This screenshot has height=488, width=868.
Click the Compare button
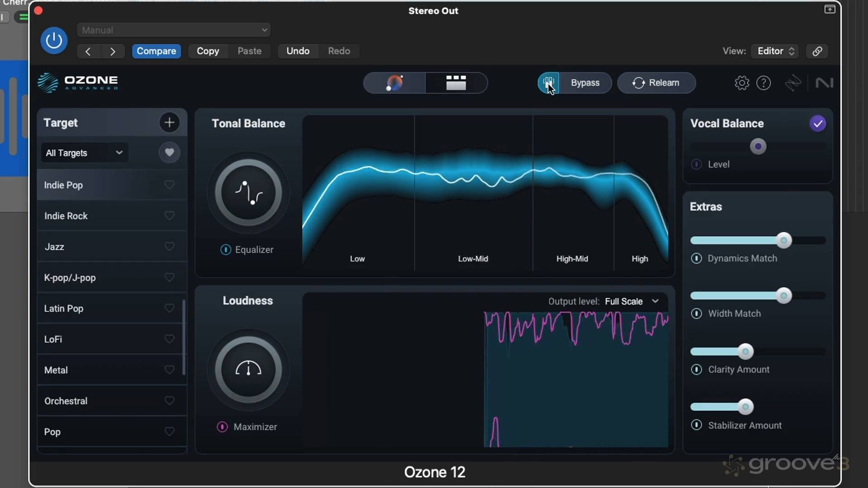point(156,51)
